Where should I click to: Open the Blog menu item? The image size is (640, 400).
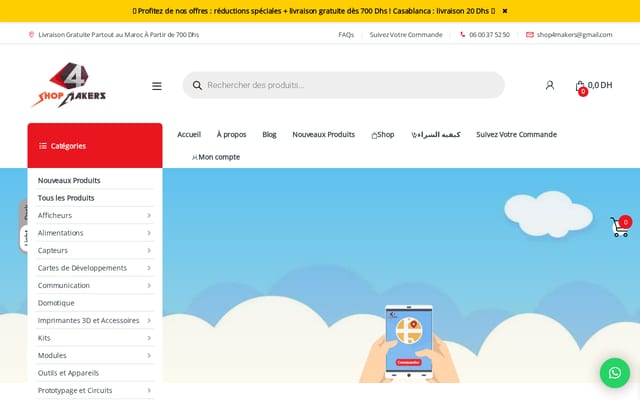[x=269, y=134]
